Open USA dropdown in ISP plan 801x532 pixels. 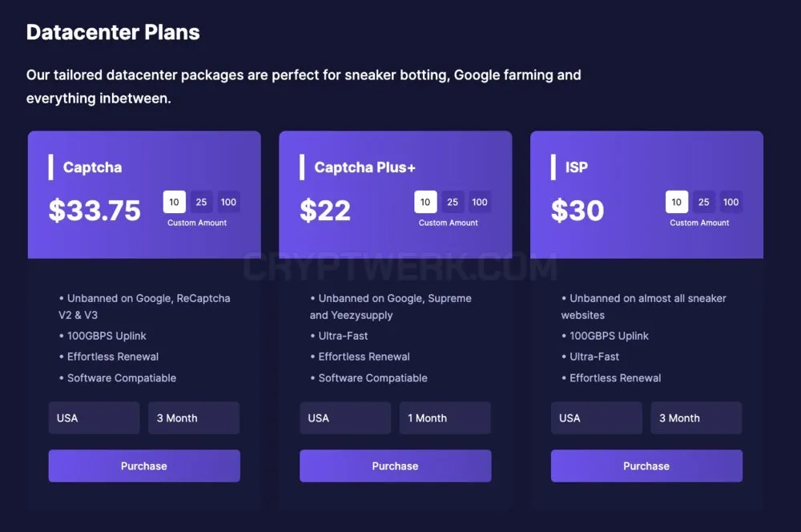pyautogui.click(x=597, y=418)
